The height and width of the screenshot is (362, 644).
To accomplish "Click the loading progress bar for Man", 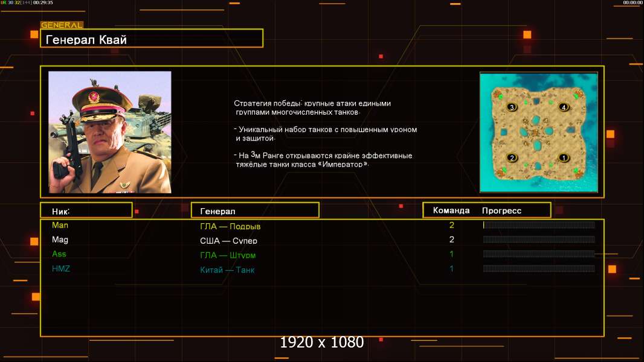I will pyautogui.click(x=538, y=225).
